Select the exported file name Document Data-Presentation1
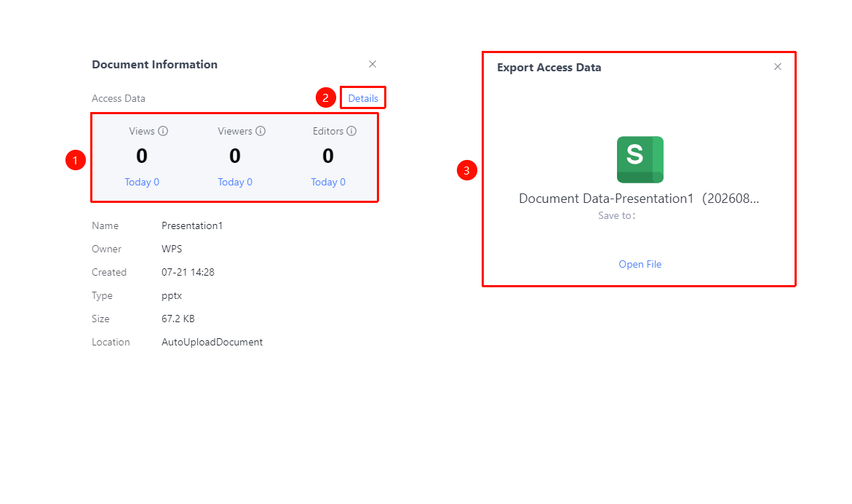The width and height of the screenshot is (852, 504). pyautogui.click(x=639, y=199)
